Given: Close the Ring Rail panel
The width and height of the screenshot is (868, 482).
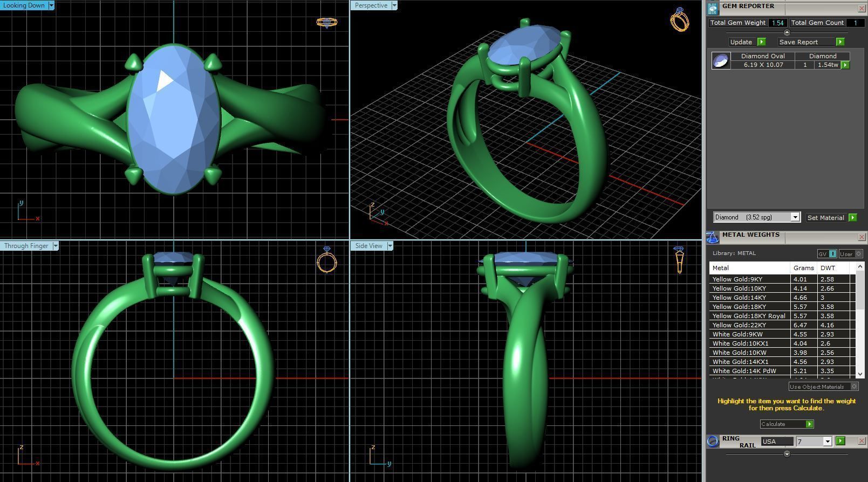Looking at the screenshot, I should [x=862, y=442].
